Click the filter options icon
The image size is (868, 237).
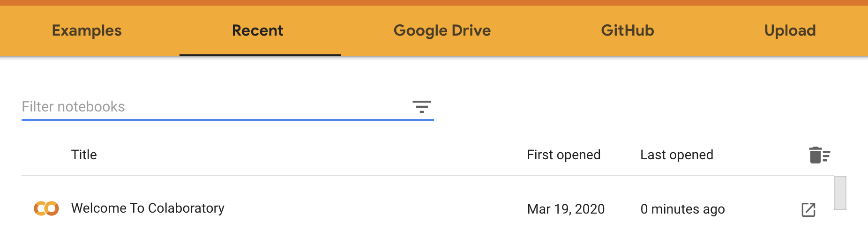coord(421,107)
